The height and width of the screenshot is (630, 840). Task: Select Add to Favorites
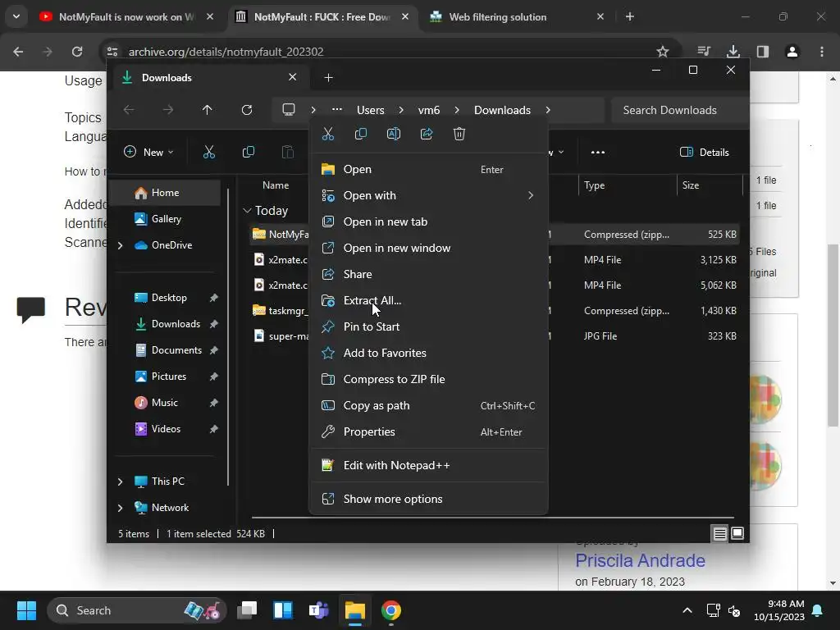428,353
